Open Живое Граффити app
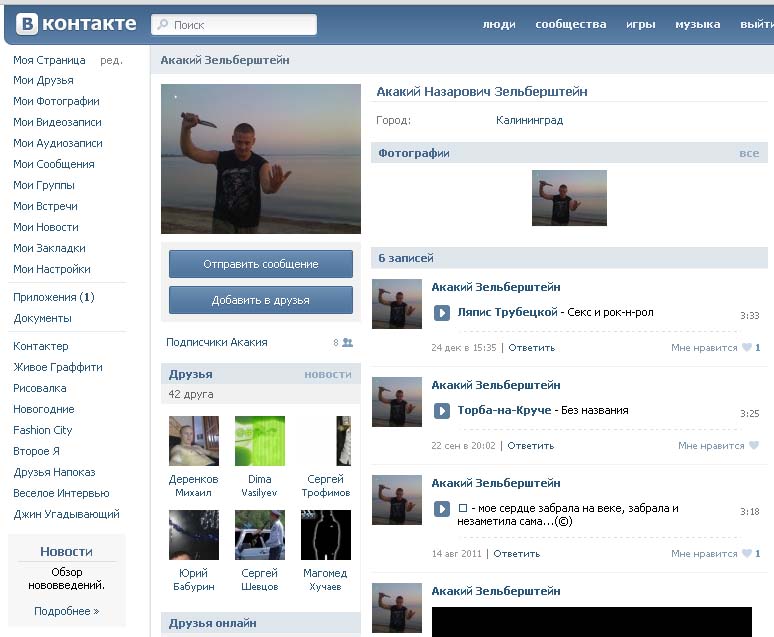774x637 pixels. [58, 367]
